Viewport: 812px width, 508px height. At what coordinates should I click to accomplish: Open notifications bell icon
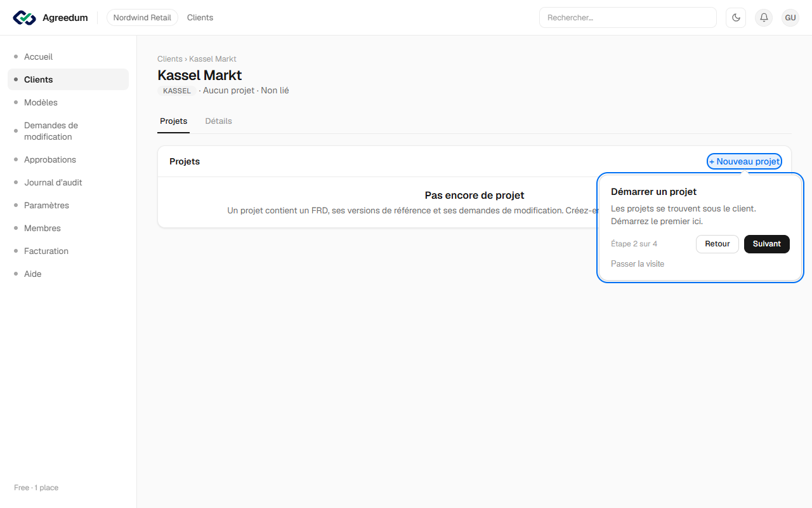pos(764,18)
